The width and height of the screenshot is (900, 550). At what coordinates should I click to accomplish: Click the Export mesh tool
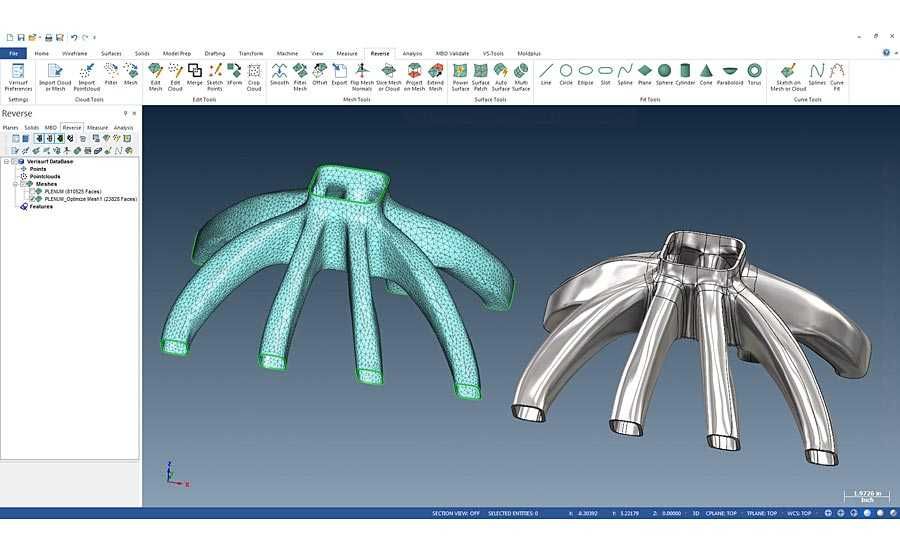point(339,75)
